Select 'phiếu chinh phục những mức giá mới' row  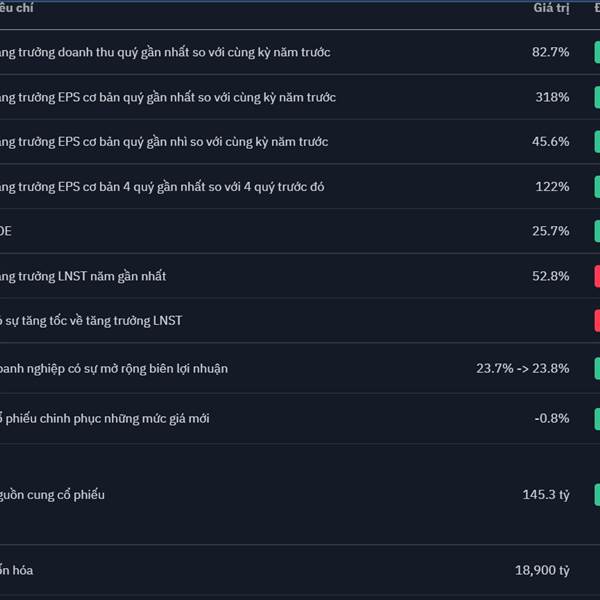point(300,419)
